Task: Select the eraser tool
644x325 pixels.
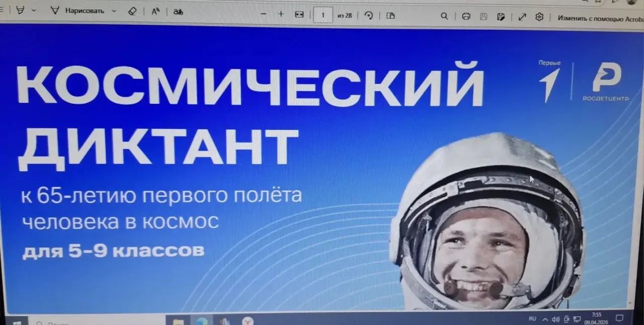Action: tap(132, 11)
